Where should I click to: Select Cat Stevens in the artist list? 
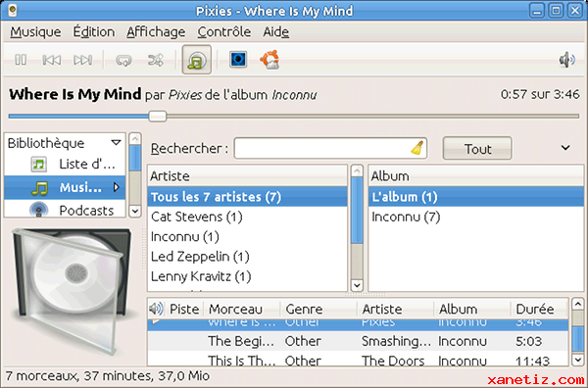[247, 217]
